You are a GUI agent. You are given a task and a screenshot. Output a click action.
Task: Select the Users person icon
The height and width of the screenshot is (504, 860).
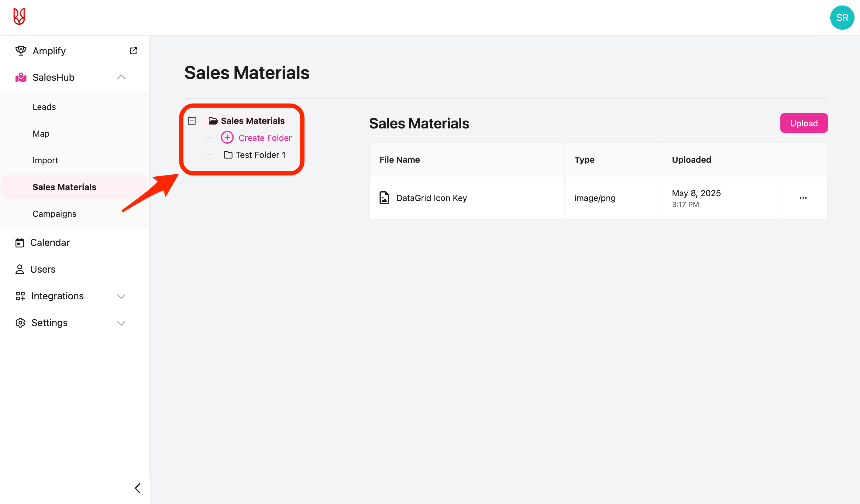coord(20,269)
